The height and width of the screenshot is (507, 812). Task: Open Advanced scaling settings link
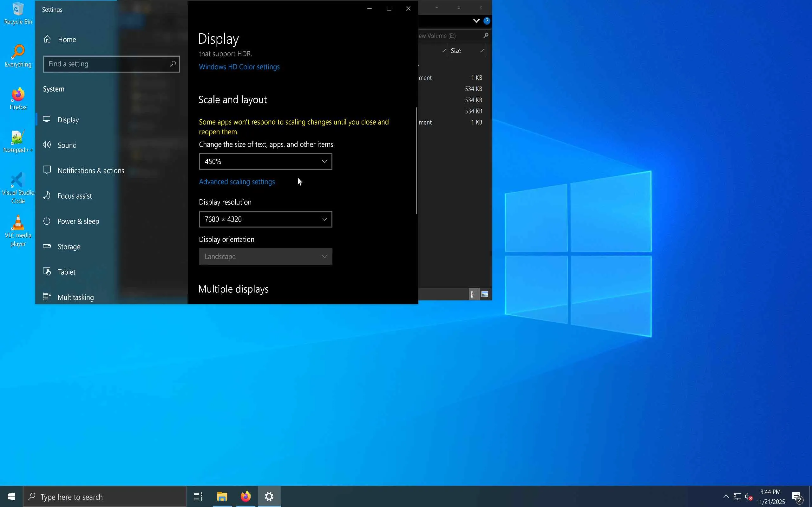237,182
